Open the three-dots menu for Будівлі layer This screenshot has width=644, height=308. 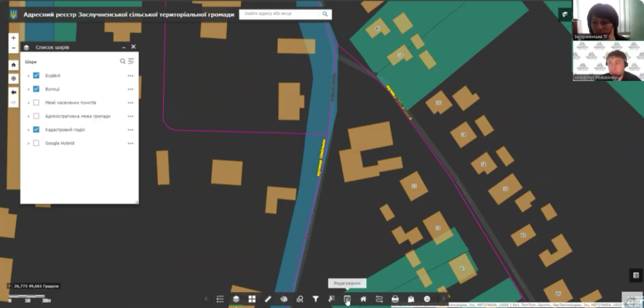coord(131,75)
